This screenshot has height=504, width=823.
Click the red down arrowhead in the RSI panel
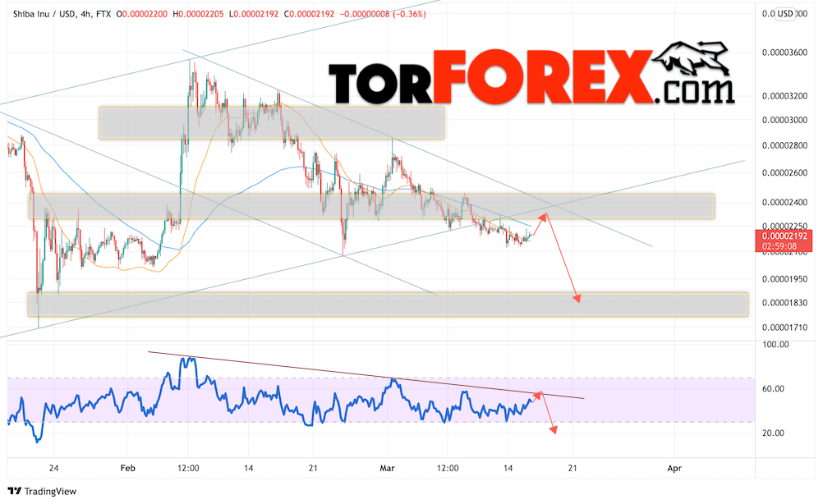(554, 430)
